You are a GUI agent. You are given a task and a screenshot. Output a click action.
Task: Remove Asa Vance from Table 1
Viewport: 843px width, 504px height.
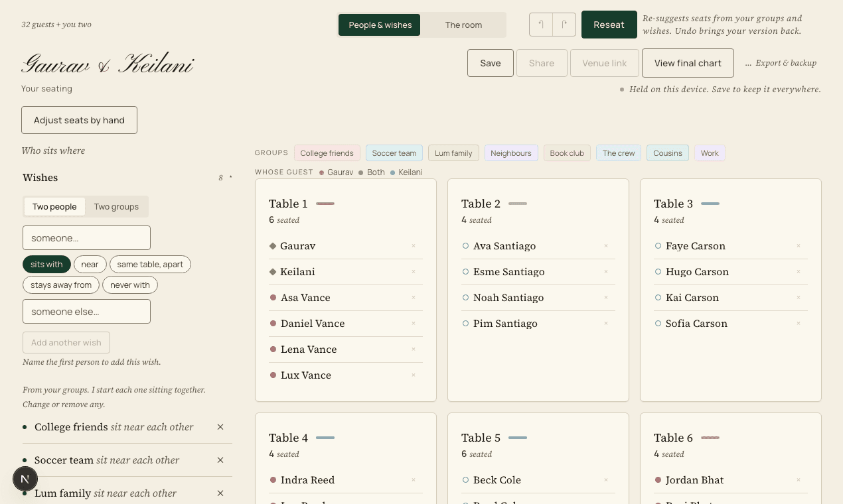(414, 298)
